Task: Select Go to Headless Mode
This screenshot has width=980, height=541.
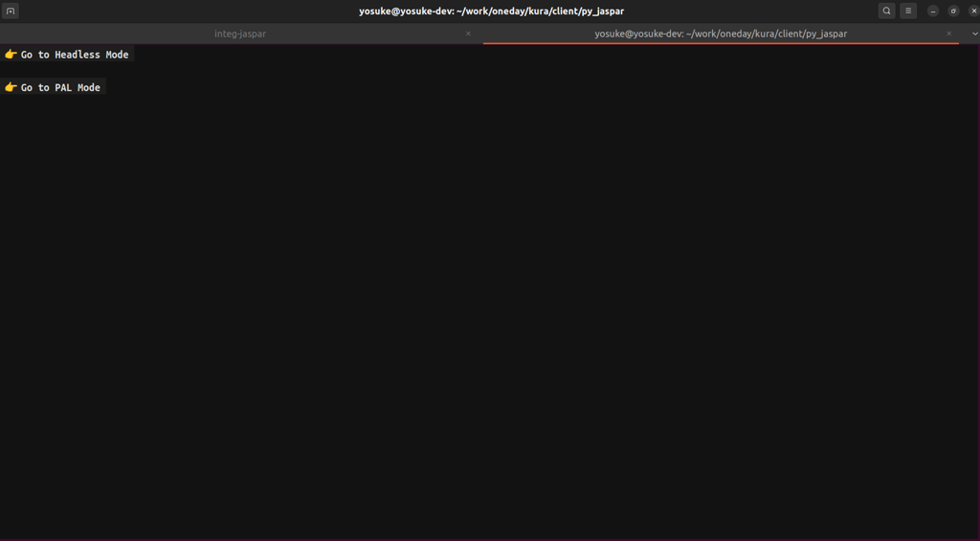Action: tap(67, 55)
